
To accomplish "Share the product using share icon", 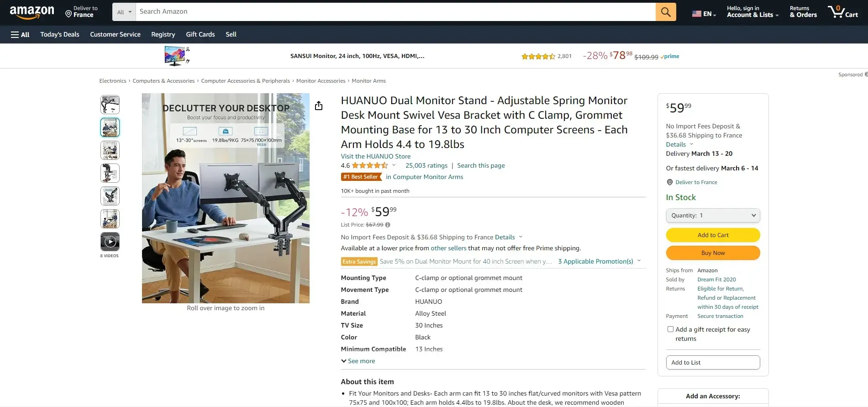I will pos(319,106).
